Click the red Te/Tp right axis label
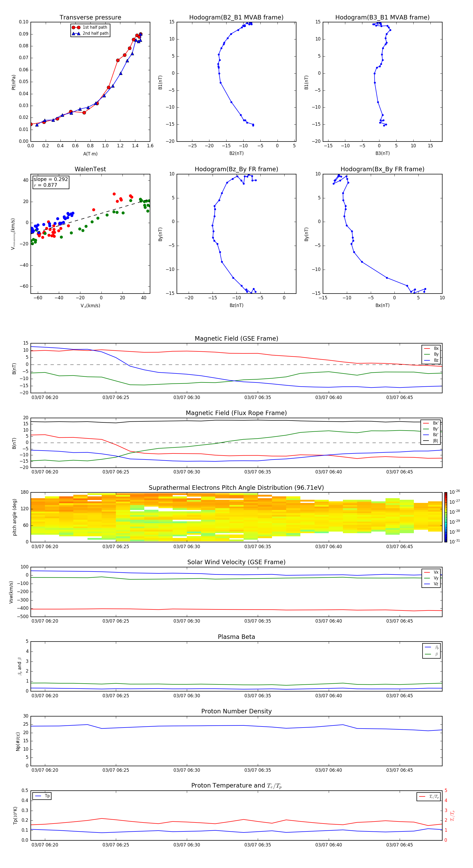473x868 pixels. 452,816
